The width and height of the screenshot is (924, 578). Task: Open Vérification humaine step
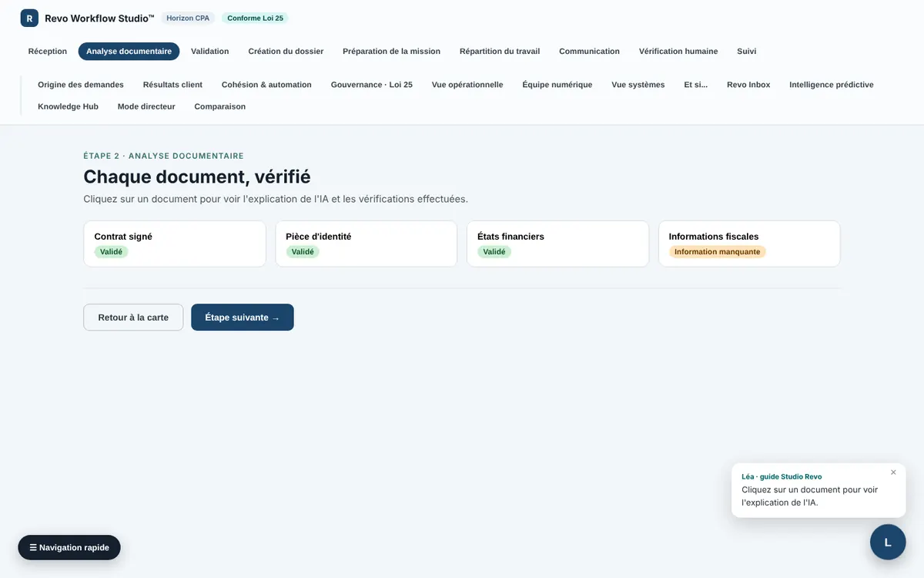coord(678,52)
